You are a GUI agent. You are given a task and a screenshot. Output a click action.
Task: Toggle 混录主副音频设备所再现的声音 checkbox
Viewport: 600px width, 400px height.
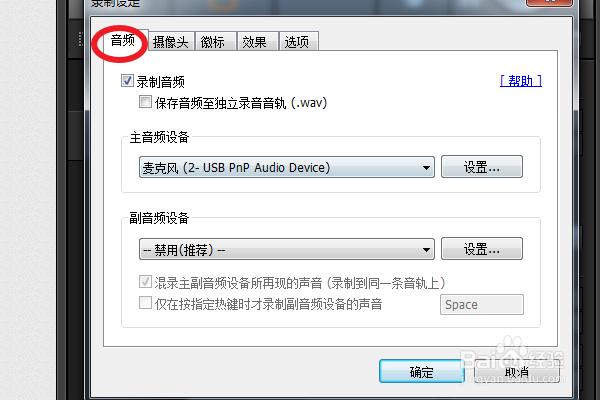click(145, 282)
